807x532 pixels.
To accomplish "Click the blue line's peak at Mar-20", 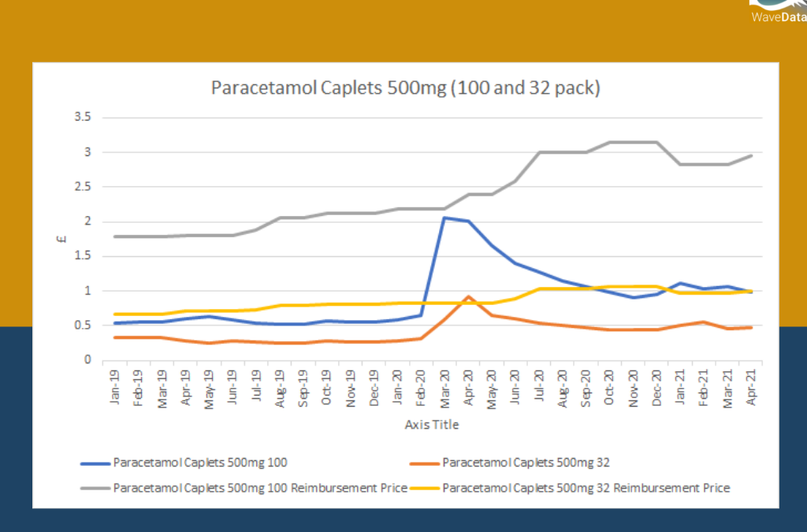I will 444,218.
